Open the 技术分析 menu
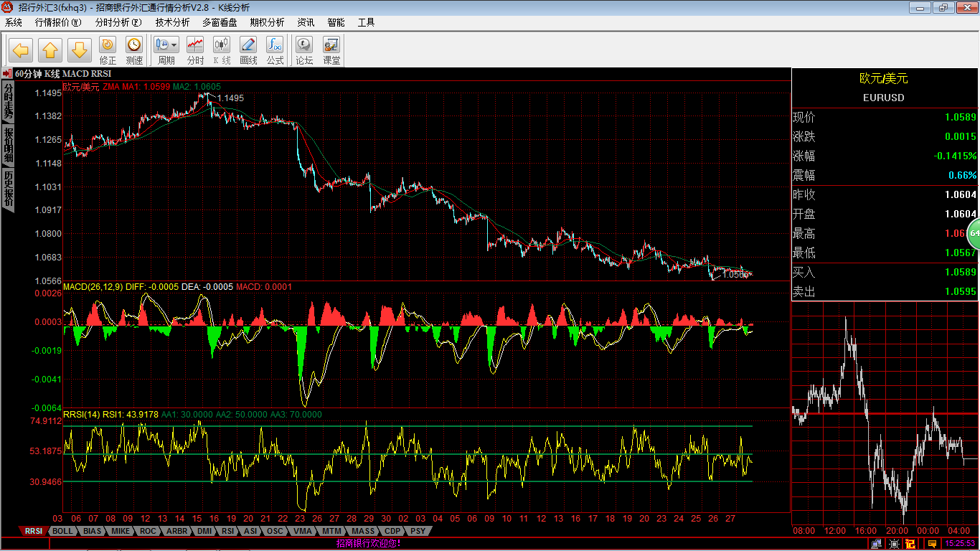980x551 pixels. [x=172, y=22]
